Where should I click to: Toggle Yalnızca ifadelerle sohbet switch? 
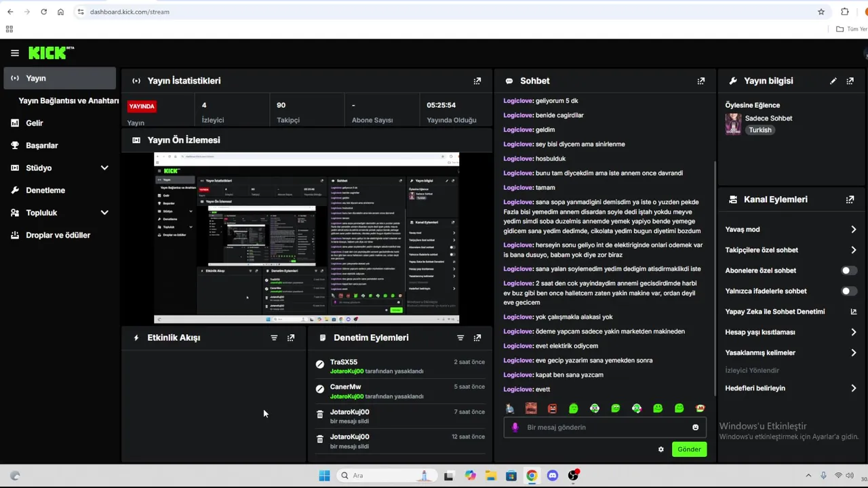click(849, 291)
